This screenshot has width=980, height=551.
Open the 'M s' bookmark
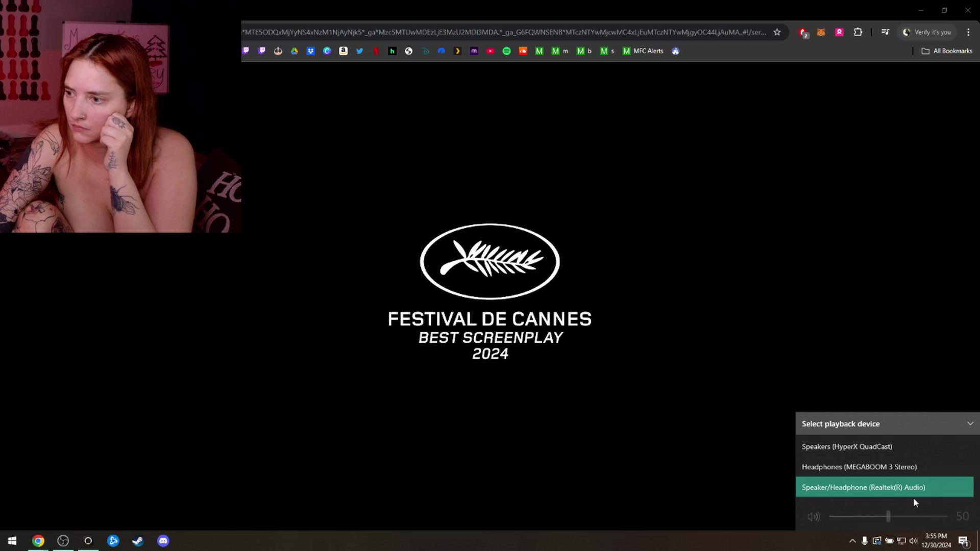point(607,51)
